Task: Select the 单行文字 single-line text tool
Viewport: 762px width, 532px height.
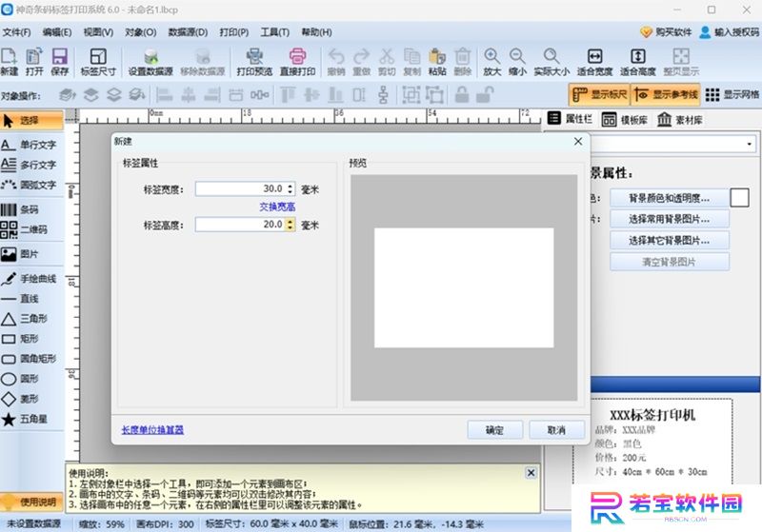Action: (32, 145)
